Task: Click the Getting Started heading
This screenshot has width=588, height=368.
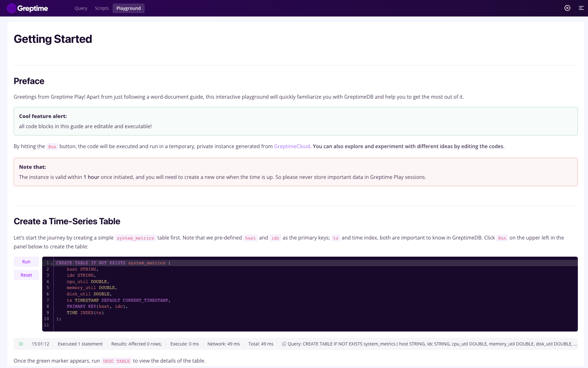Action: tap(53, 39)
